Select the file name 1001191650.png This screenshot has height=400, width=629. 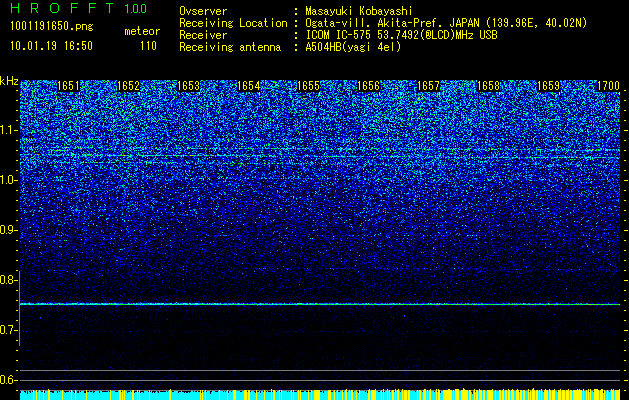click(x=52, y=27)
